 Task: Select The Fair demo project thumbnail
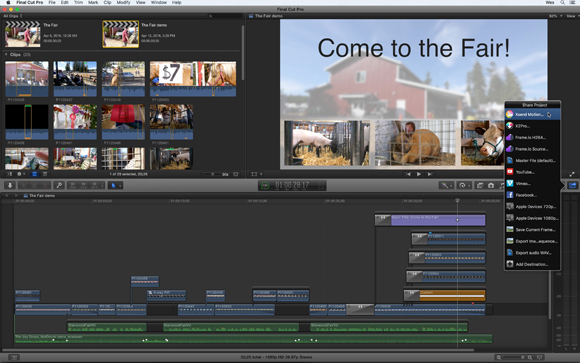(121, 34)
